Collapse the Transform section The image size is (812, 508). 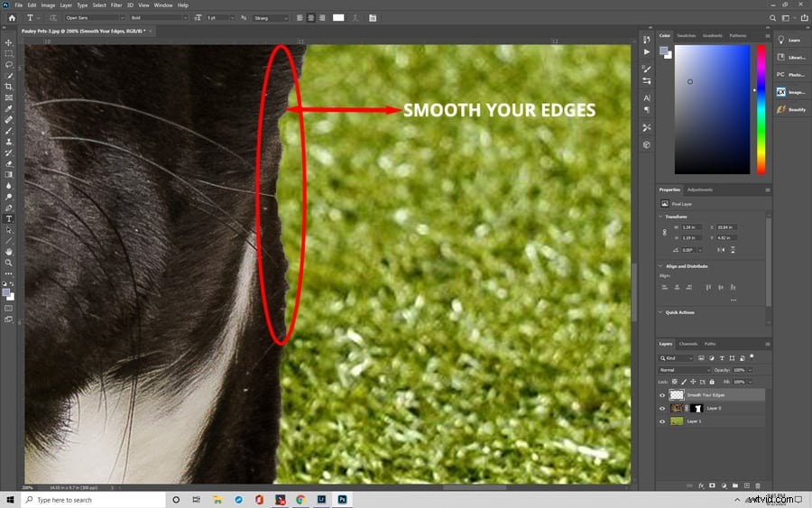(x=660, y=217)
